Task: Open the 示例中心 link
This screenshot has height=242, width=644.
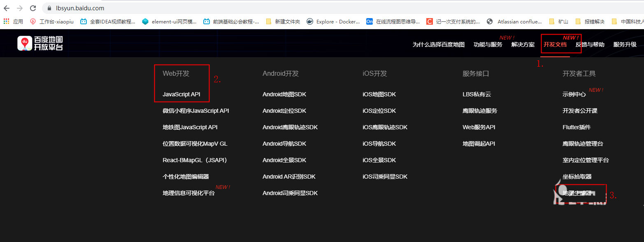Action: pyautogui.click(x=574, y=94)
